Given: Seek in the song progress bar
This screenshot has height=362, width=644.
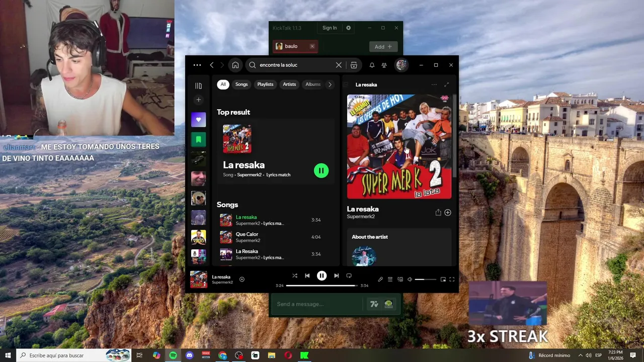Looking at the screenshot, I should (x=321, y=286).
